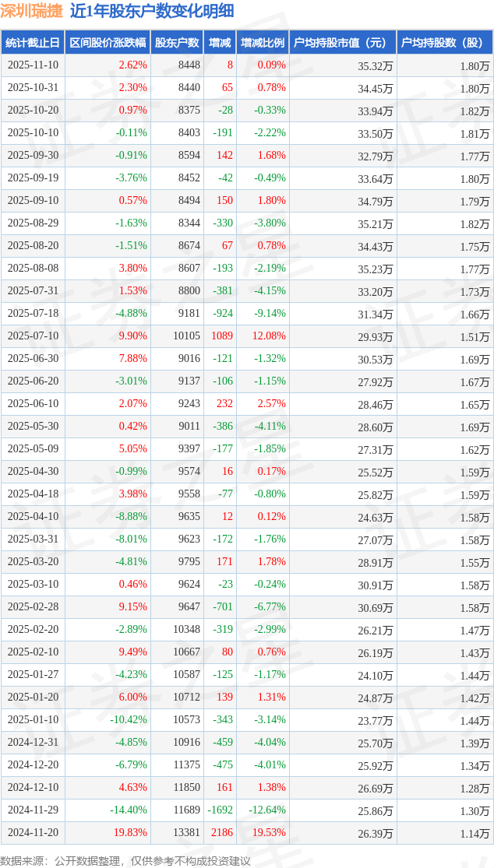Click the 1.14万 average shares cell

[x=475, y=833]
